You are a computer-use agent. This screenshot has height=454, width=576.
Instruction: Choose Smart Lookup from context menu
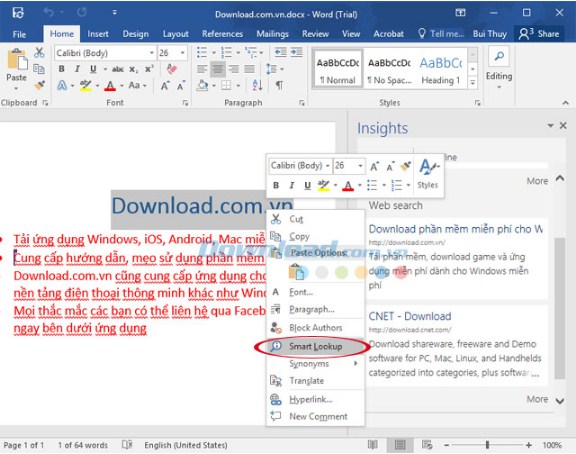[316, 346]
